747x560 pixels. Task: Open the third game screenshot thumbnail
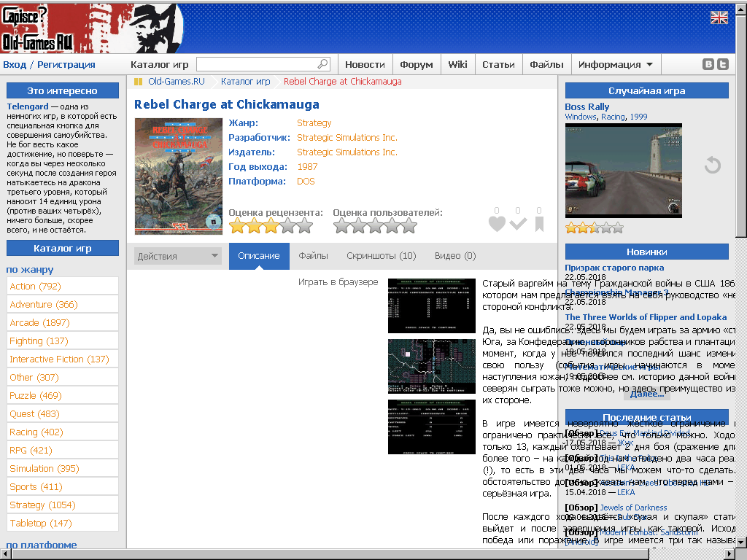click(x=432, y=427)
